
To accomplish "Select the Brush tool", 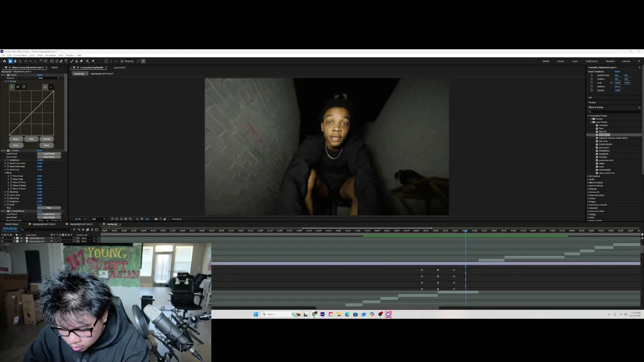I will 72,61.
